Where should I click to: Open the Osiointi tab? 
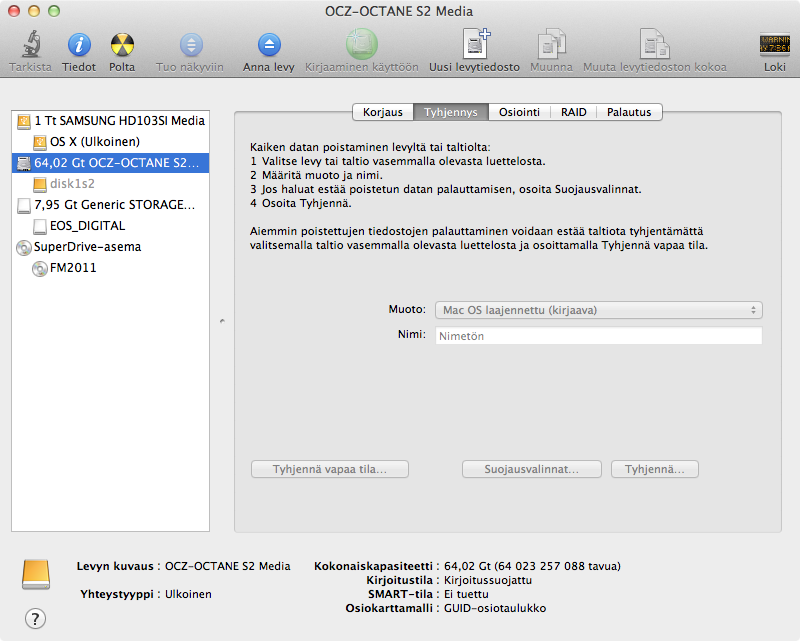click(519, 112)
